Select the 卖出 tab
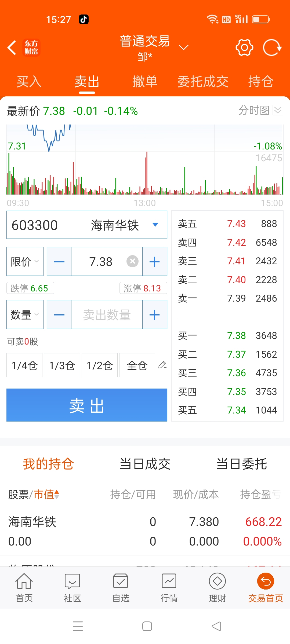 pos(87,82)
